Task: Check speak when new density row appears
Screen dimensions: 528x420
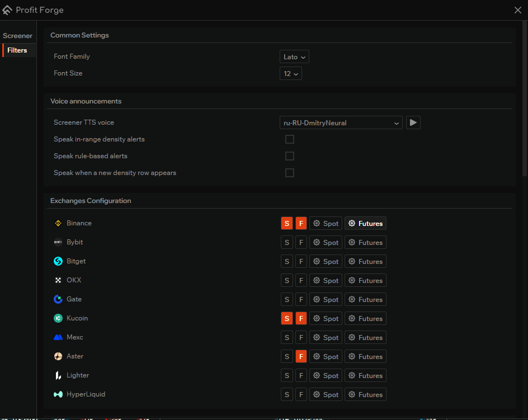Action: point(290,173)
